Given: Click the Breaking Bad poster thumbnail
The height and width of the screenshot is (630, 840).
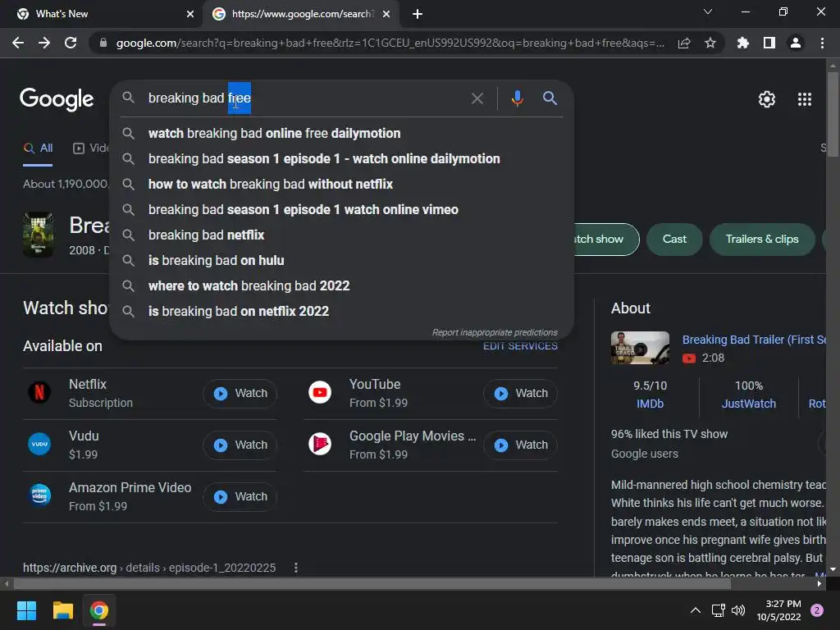Looking at the screenshot, I should pos(38,235).
